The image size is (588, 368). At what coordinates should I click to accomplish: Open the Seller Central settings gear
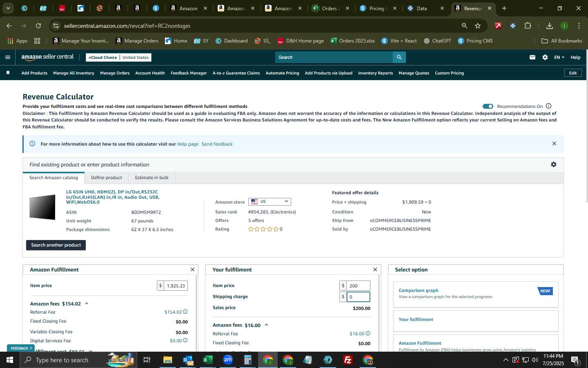(545, 57)
